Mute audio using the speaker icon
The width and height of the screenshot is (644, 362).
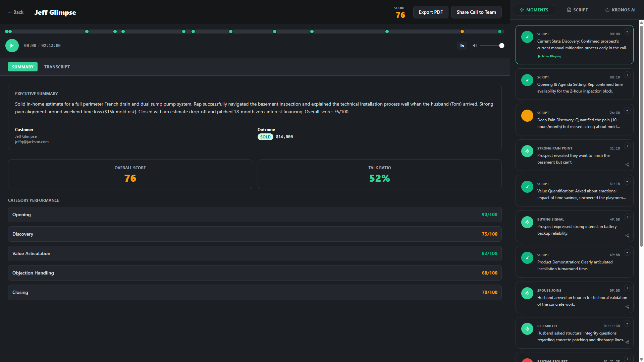pyautogui.click(x=475, y=46)
